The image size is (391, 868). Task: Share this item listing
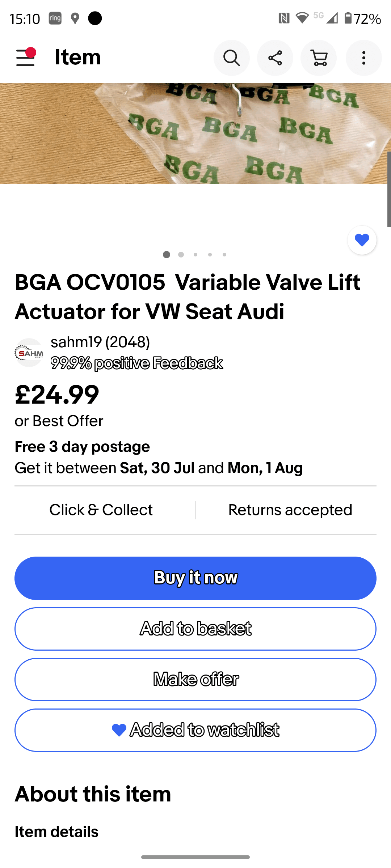pos(275,58)
